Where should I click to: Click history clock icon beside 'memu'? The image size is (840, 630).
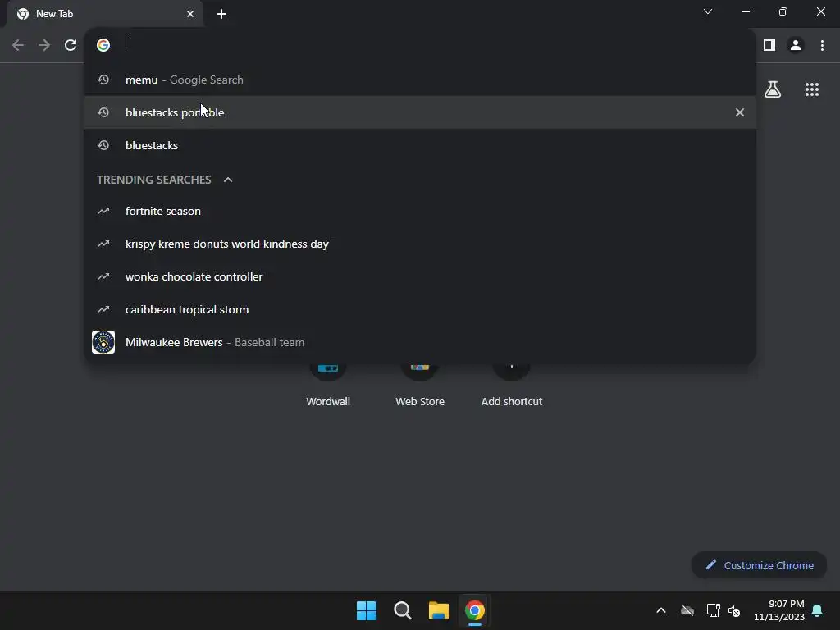coord(103,80)
